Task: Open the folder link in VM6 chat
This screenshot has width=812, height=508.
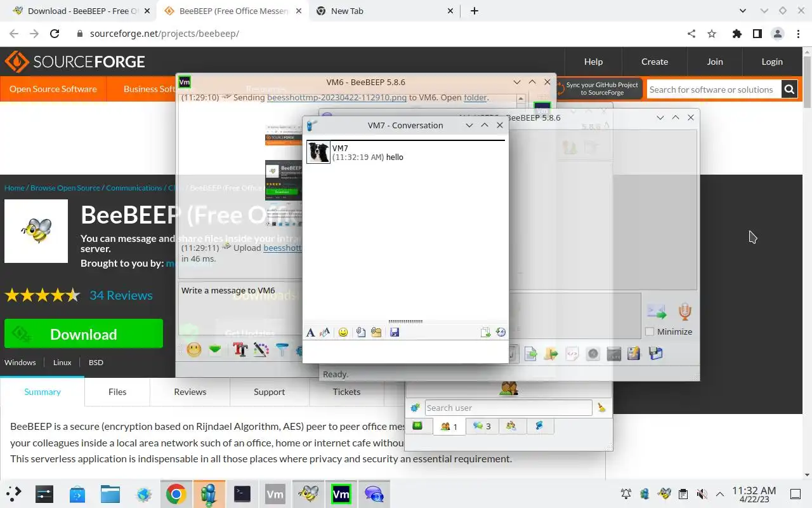Action: (475, 98)
